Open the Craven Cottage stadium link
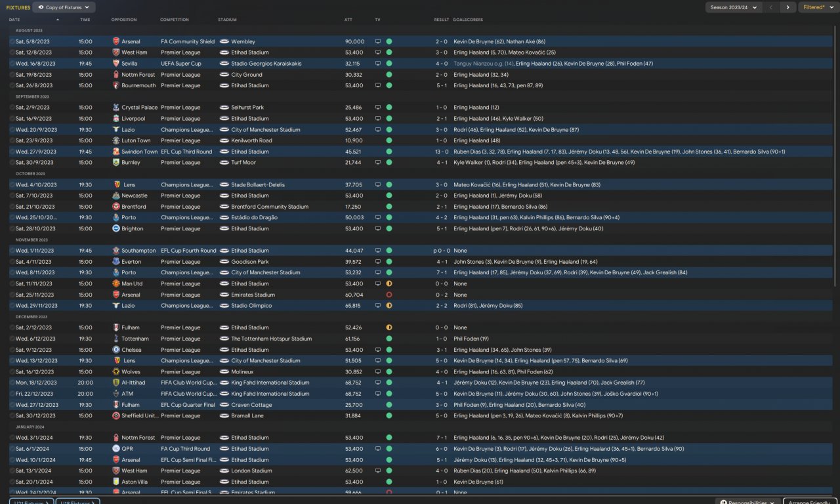The image size is (840, 504). 252,405
